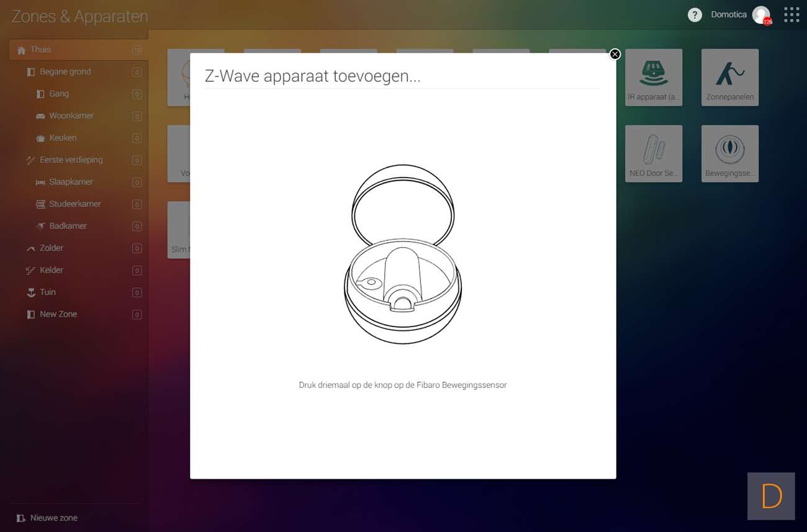Viewport: 807px width, 532px height.
Task: Select the Thuis home zone
Action: point(78,50)
